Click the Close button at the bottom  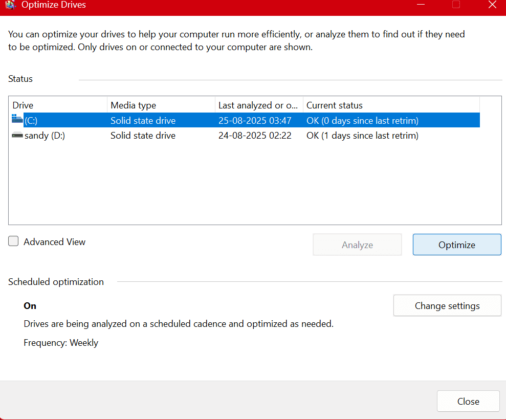tap(468, 401)
